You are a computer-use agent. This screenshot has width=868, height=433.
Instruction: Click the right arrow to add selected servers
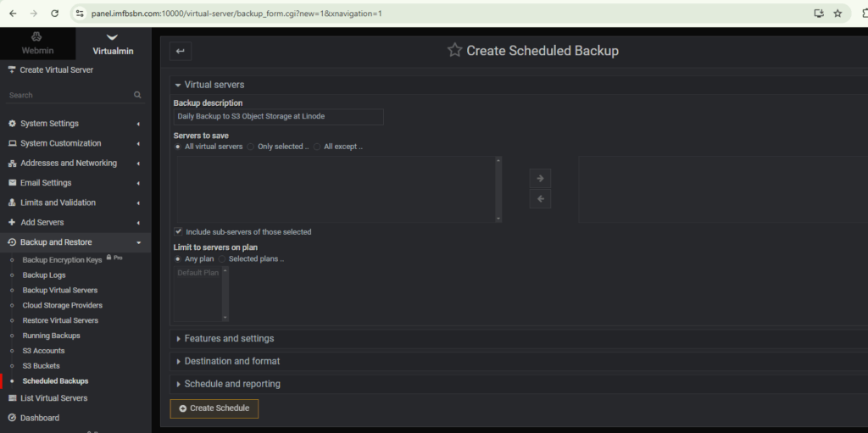[x=540, y=178]
